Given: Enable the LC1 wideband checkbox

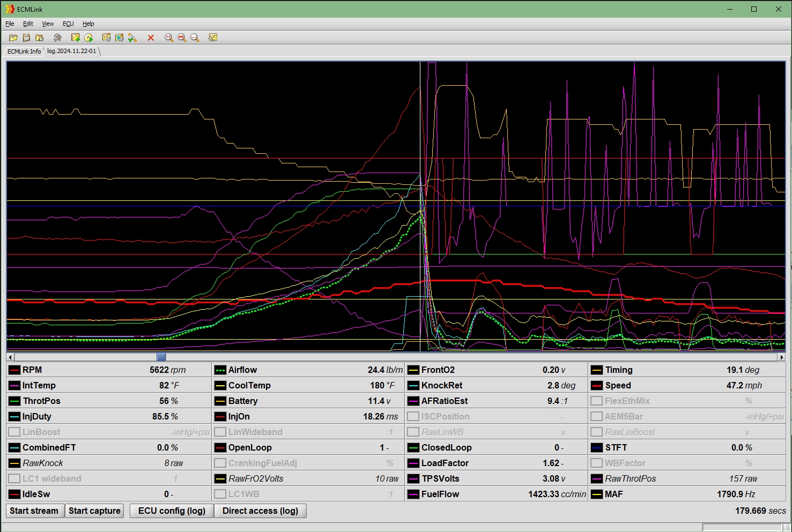Looking at the screenshot, I should pyautogui.click(x=14, y=478).
